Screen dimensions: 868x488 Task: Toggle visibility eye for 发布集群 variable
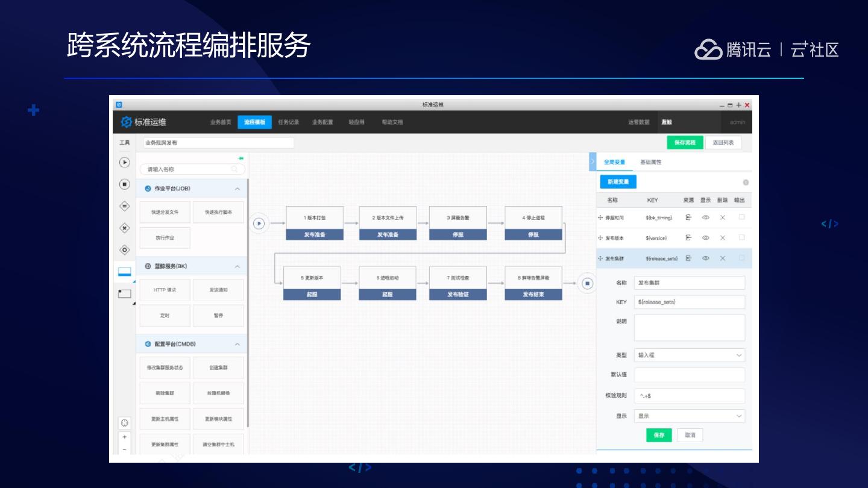[705, 258]
